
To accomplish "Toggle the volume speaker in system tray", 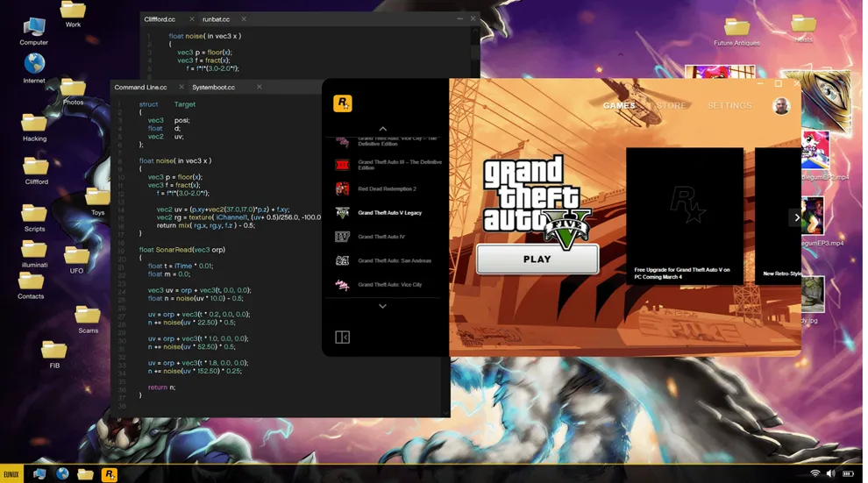I will [x=830, y=473].
